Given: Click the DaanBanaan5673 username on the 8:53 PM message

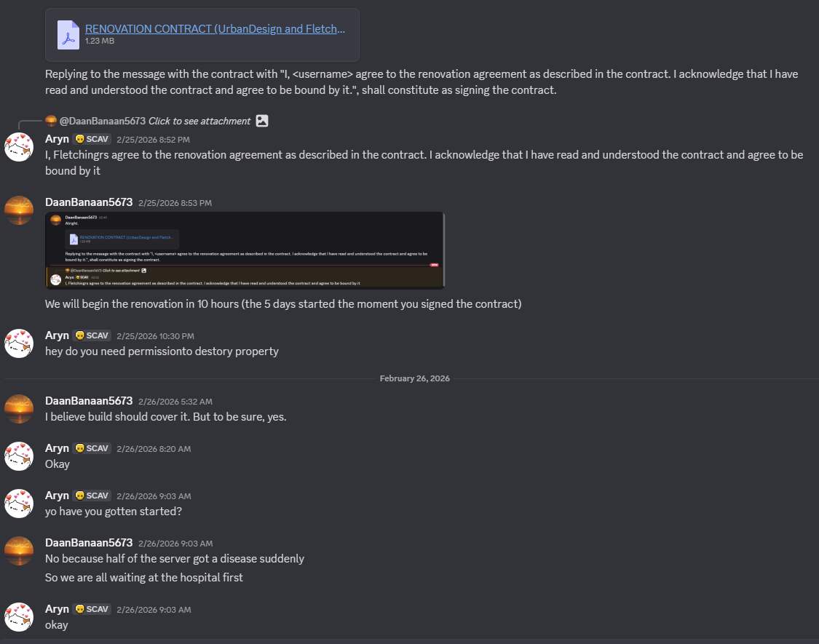Looking at the screenshot, I should click(x=89, y=202).
